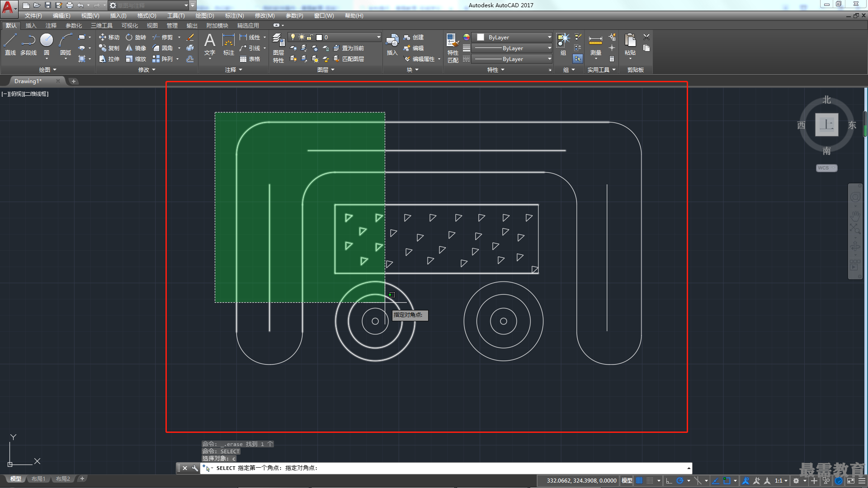
Task: Click Create block (创建) button
Action: [x=414, y=37]
